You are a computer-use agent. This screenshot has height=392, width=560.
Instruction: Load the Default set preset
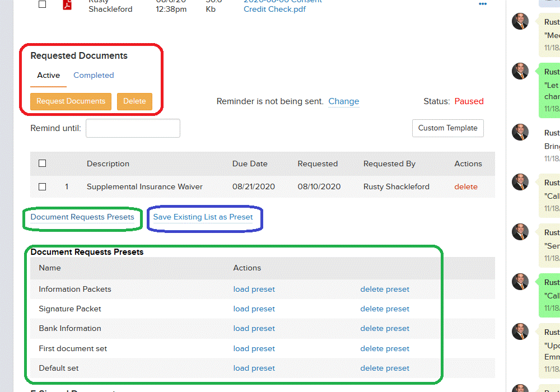tap(254, 368)
